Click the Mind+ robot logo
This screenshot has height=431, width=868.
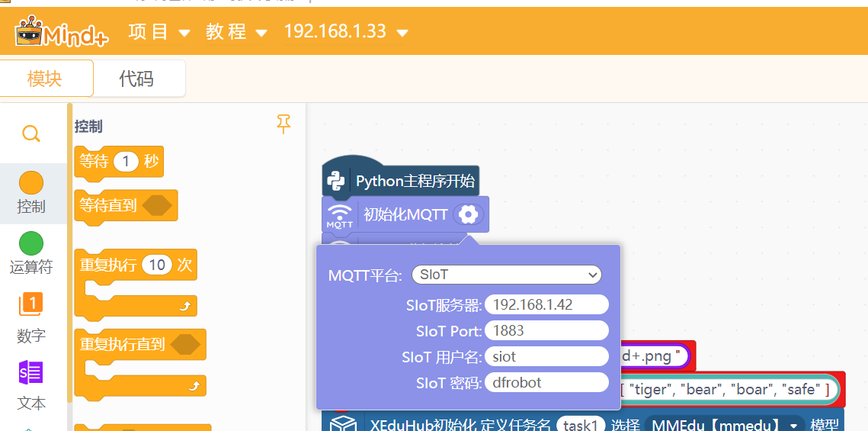[x=61, y=31]
